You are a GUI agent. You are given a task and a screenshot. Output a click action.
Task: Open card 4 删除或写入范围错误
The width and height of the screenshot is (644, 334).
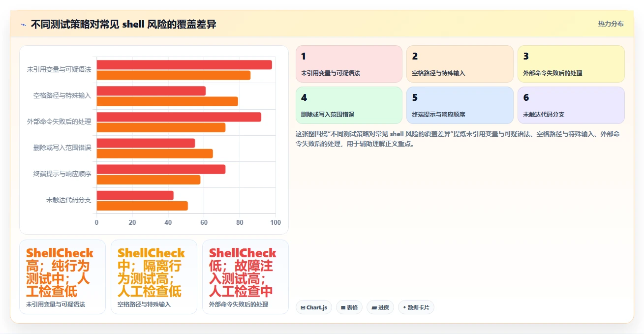349,105
